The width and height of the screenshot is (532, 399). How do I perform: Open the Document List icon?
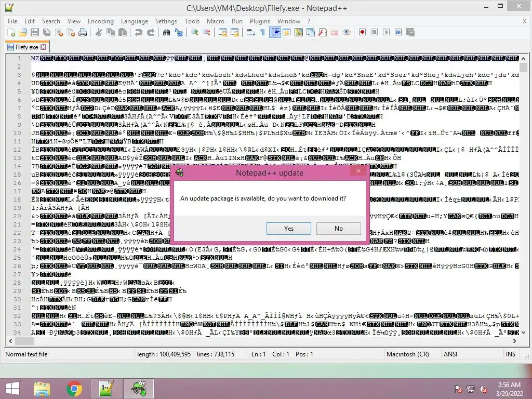[311, 32]
